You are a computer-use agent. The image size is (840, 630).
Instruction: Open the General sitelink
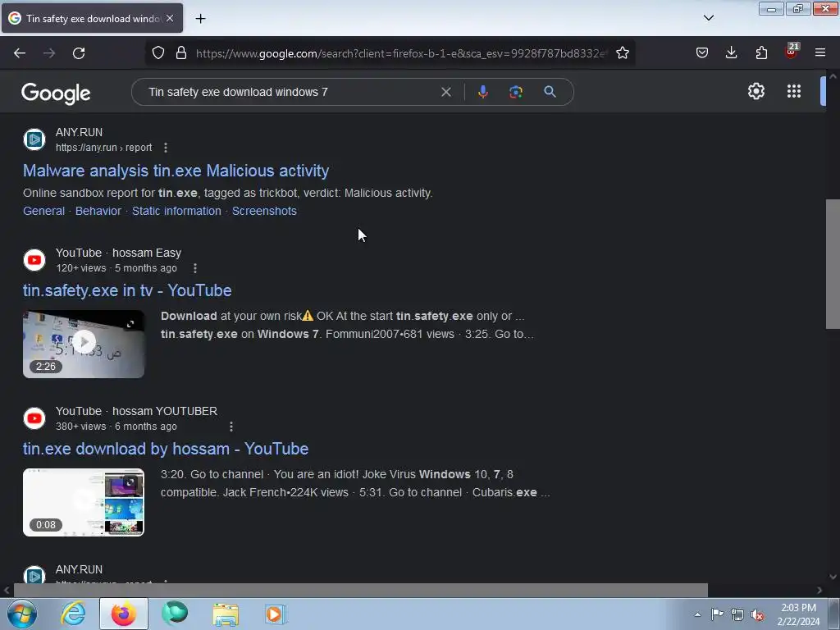click(44, 211)
